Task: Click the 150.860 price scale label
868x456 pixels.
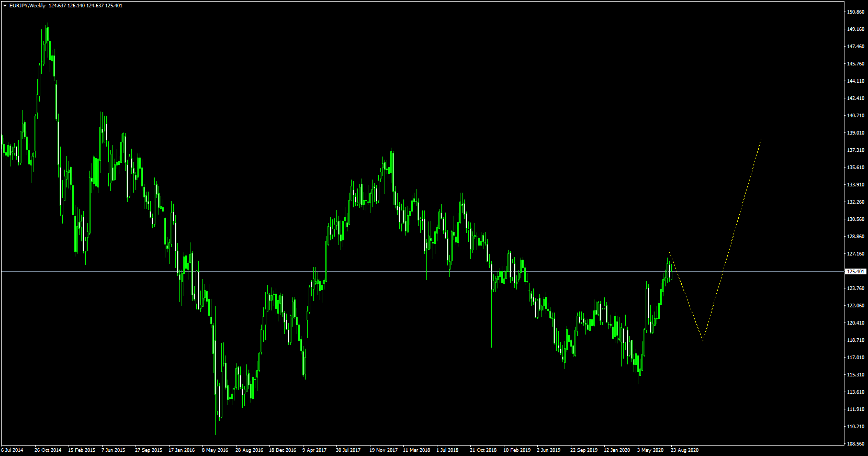Action: pyautogui.click(x=855, y=12)
